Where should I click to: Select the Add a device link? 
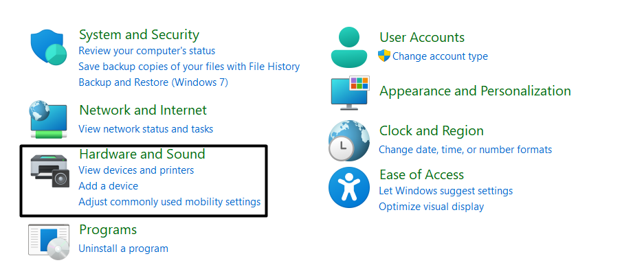(x=108, y=186)
